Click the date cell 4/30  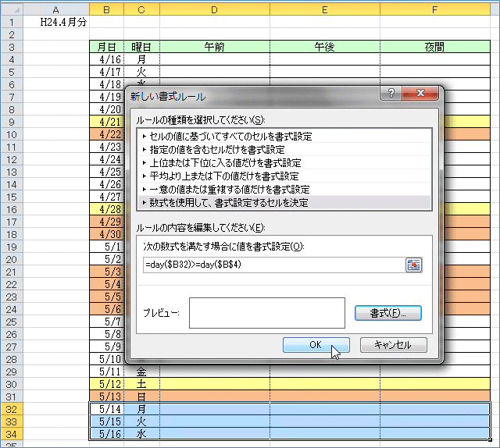[x=106, y=234]
